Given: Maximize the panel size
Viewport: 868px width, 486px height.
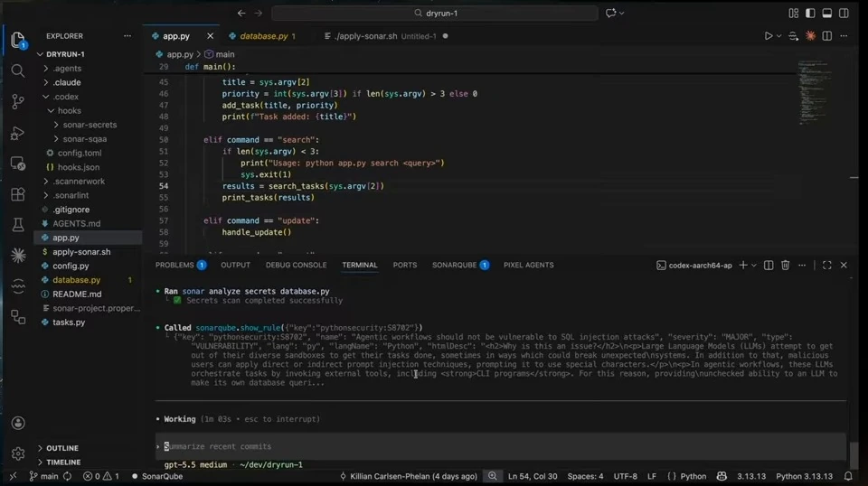Looking at the screenshot, I should (x=827, y=266).
